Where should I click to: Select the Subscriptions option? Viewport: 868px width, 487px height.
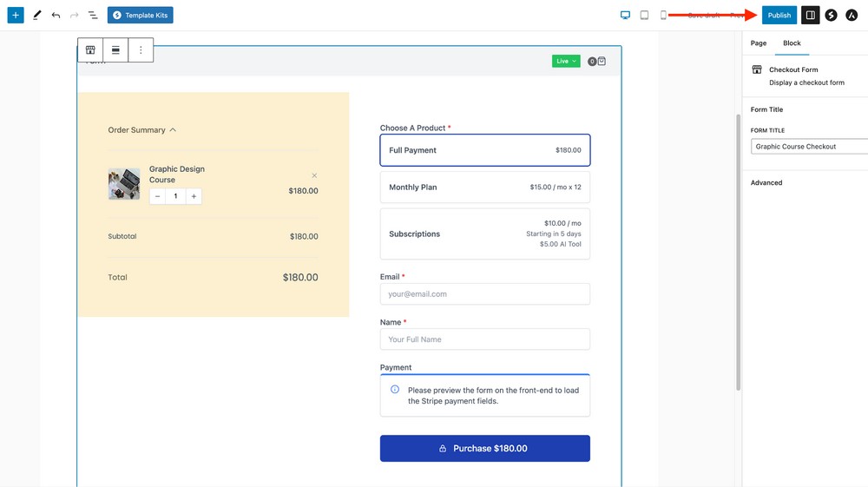click(485, 234)
